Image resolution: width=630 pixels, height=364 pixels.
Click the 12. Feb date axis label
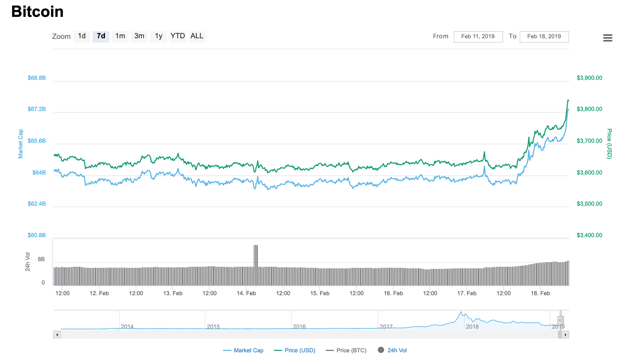click(99, 293)
